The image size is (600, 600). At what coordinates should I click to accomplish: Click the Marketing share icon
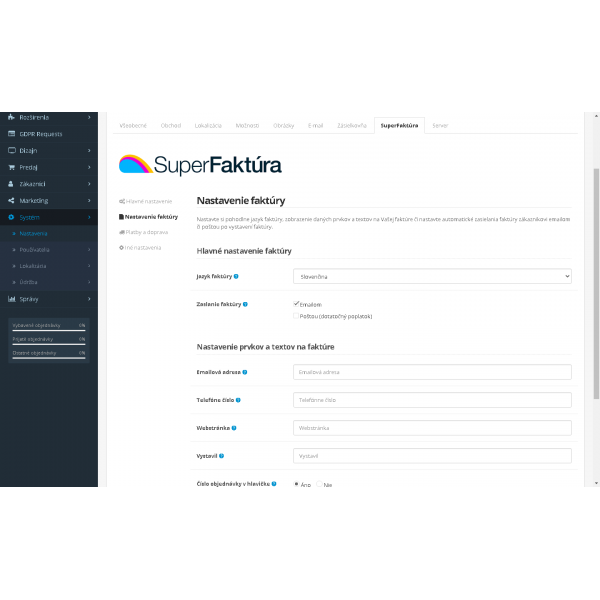click(11, 201)
